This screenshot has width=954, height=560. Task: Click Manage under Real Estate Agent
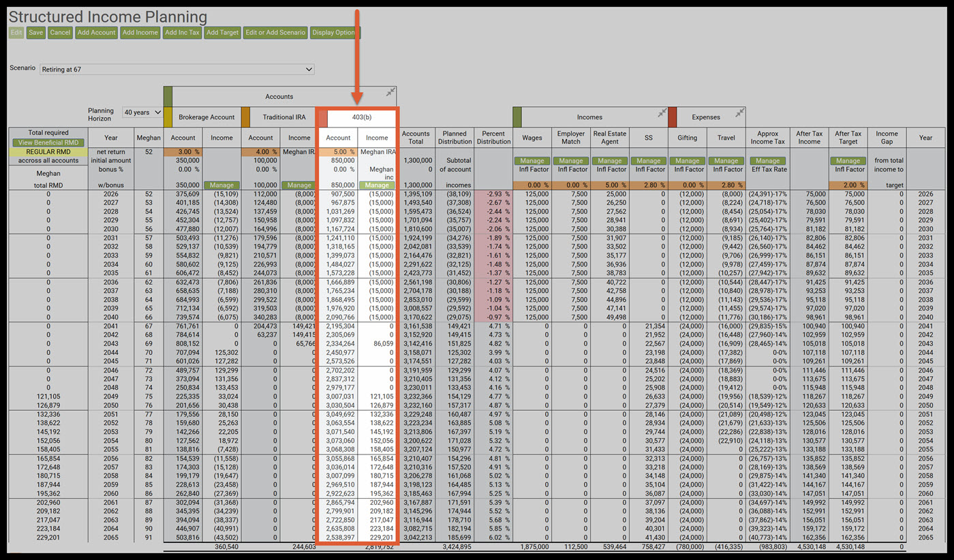[610, 161]
